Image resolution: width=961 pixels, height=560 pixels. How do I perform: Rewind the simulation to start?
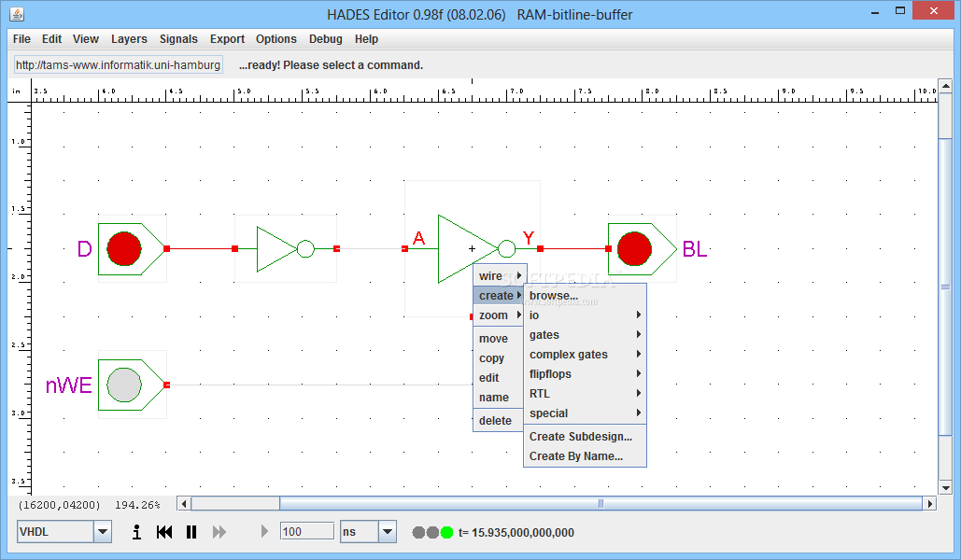click(x=164, y=532)
